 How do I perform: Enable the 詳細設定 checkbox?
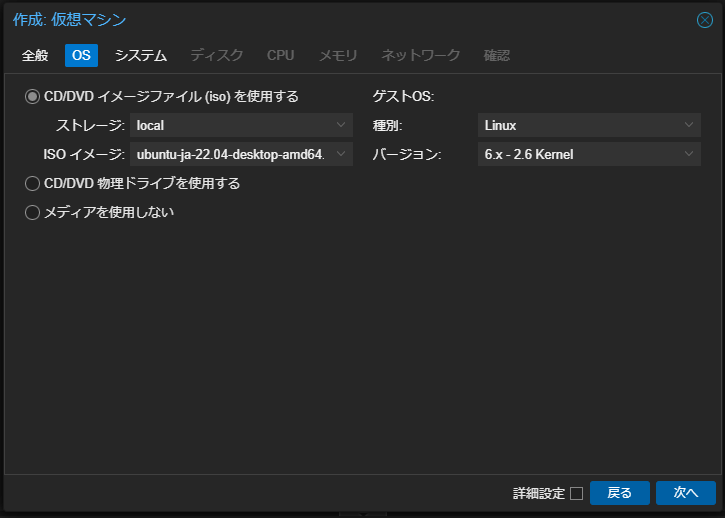click(577, 493)
